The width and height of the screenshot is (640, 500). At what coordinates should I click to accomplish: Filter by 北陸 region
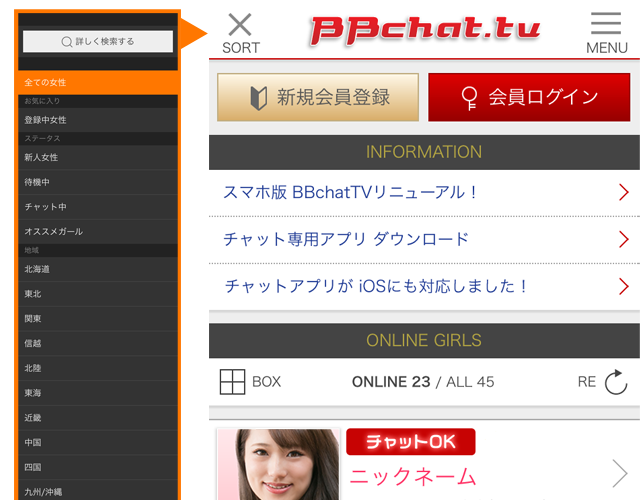pyautogui.click(x=98, y=368)
